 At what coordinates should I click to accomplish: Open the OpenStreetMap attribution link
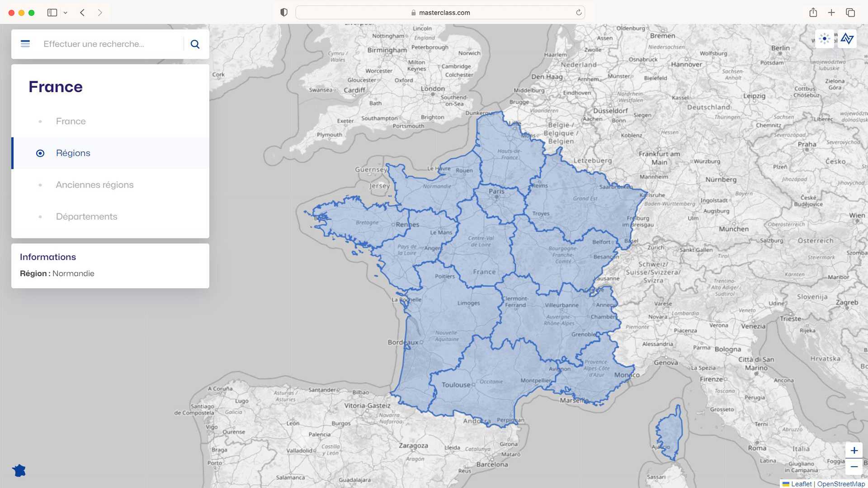point(841,484)
